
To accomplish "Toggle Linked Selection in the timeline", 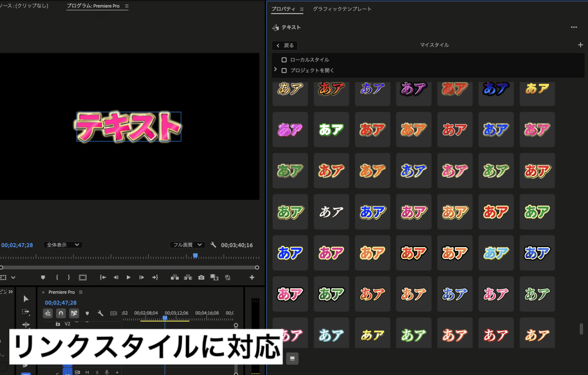I will click(x=74, y=313).
